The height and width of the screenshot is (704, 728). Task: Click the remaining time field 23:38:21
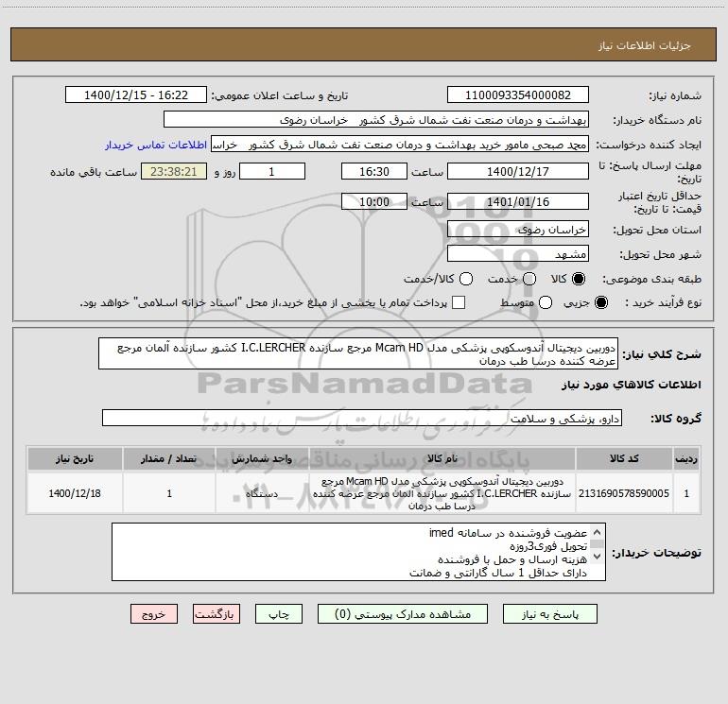174,171
